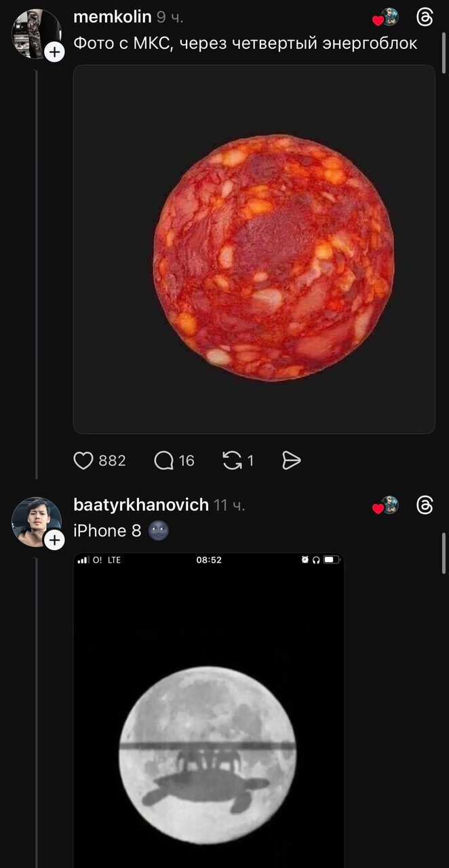Open memkolin's profile picture
The width and height of the screenshot is (449, 868).
pos(34,33)
